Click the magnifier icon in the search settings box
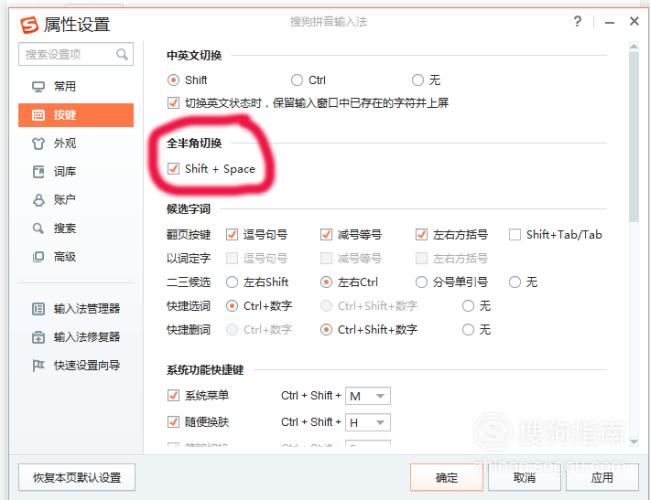The width and height of the screenshot is (650, 500). tap(121, 54)
